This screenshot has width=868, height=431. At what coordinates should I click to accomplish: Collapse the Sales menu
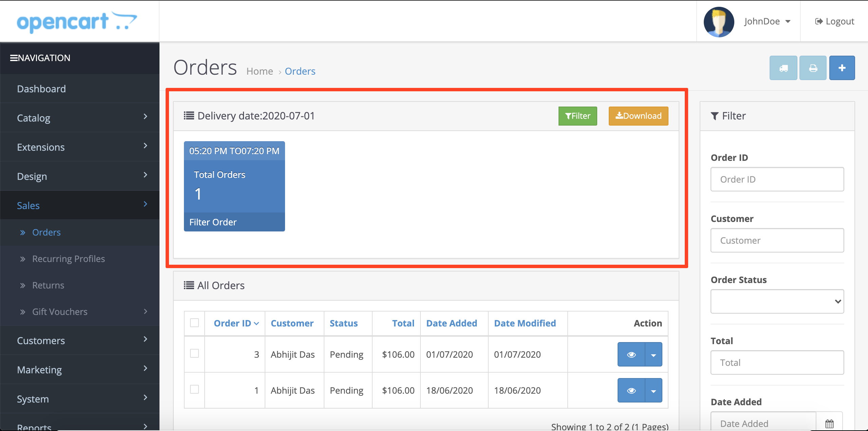point(80,206)
